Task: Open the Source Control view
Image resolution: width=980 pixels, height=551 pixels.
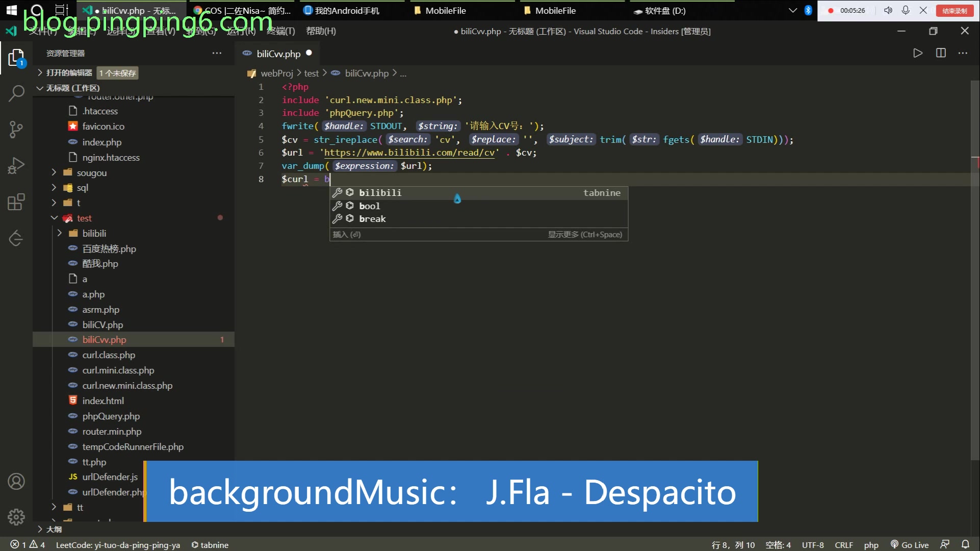Action: coord(16,129)
